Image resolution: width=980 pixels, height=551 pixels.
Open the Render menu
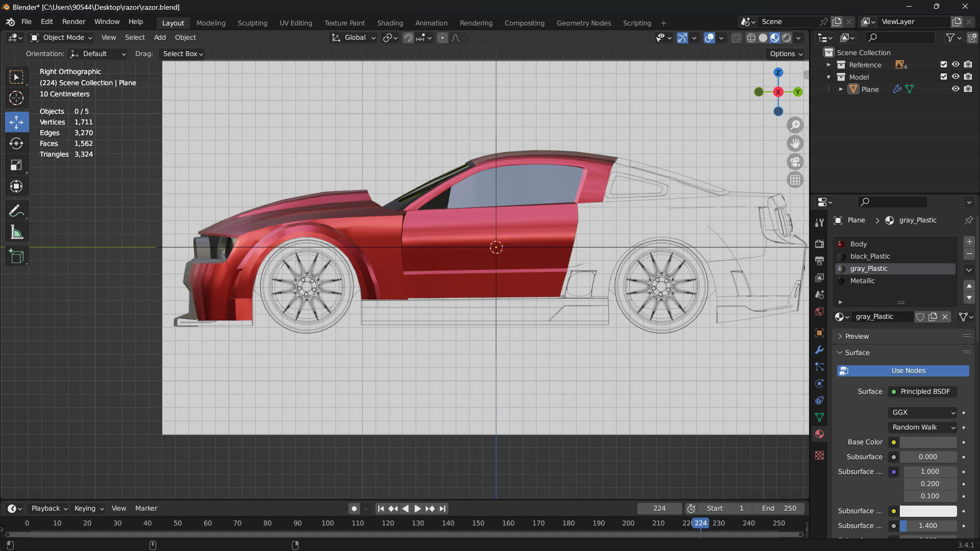pos(73,22)
